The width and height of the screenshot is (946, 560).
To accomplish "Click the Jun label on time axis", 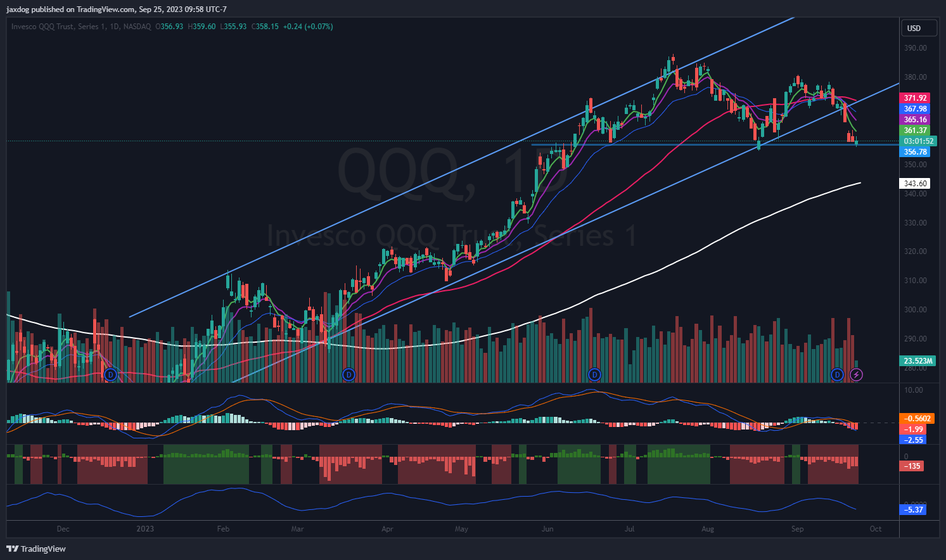I will click(x=547, y=529).
